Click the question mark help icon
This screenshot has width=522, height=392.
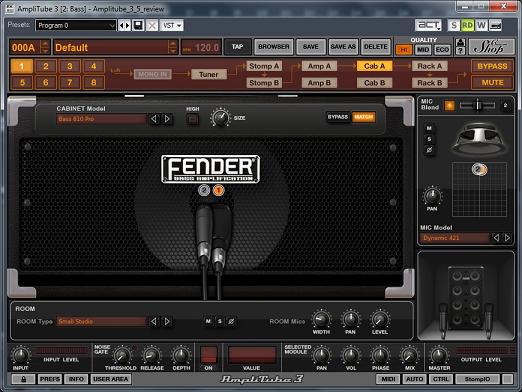pyautogui.click(x=461, y=51)
